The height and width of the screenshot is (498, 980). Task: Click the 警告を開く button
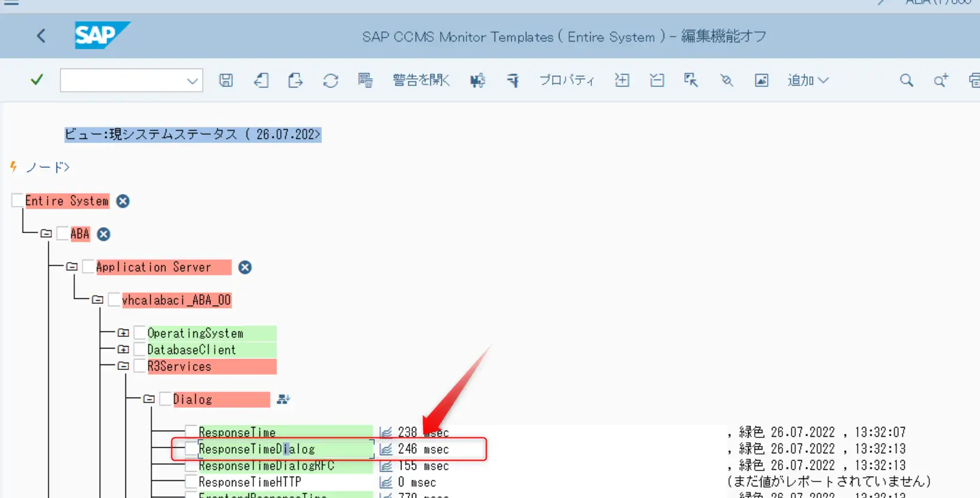click(x=421, y=80)
